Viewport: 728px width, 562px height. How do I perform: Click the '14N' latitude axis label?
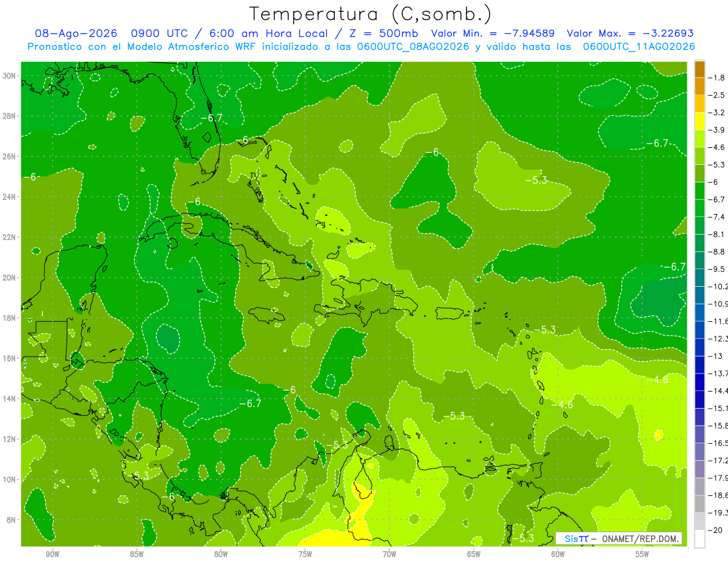tap(10, 399)
